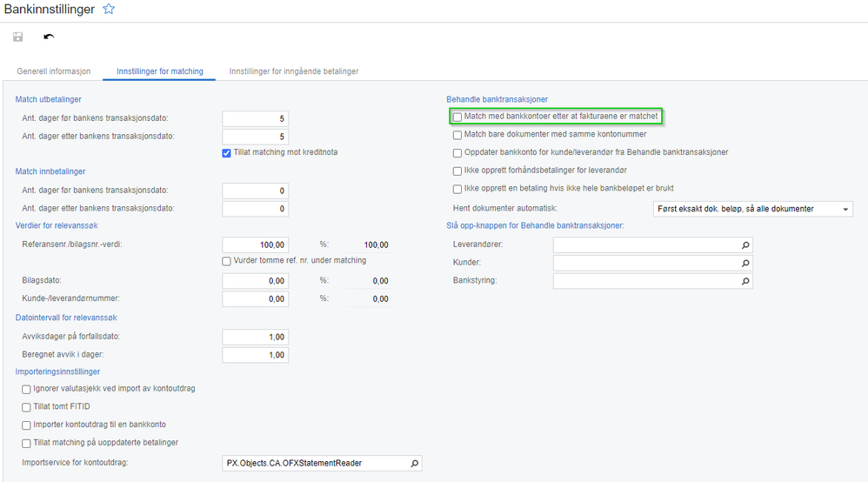The width and height of the screenshot is (868, 482).
Task: Click the Avviksdager på forfallsdato field
Action: click(255, 337)
